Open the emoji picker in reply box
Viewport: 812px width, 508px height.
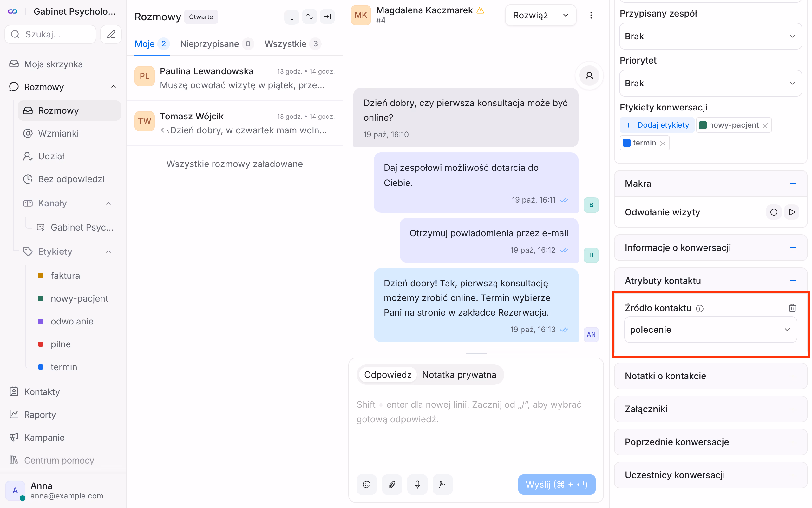click(x=366, y=484)
